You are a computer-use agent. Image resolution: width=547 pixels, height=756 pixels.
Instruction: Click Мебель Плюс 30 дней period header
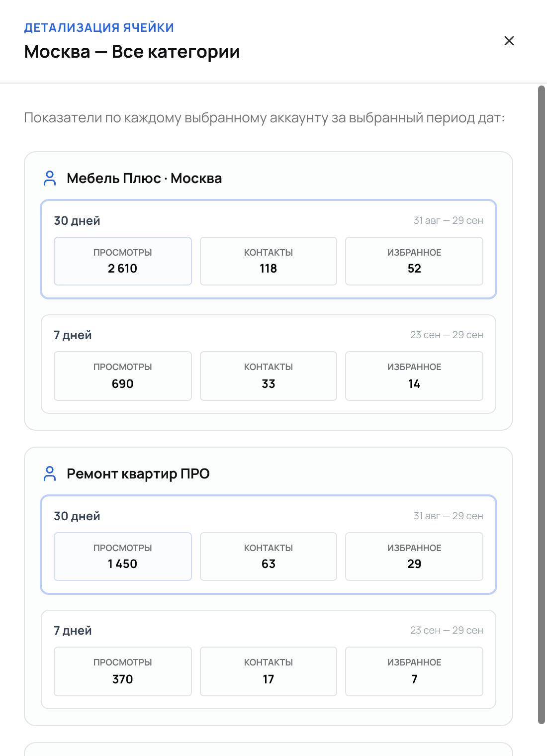[77, 220]
